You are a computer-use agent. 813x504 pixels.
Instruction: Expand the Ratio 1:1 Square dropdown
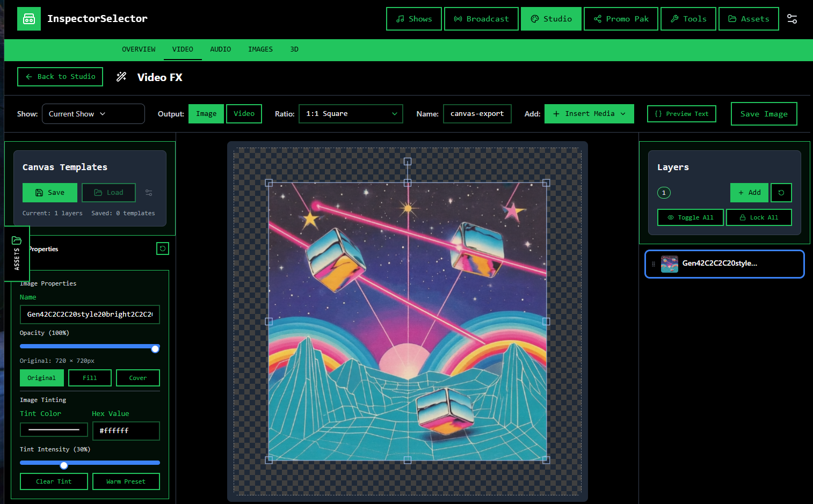[351, 114]
